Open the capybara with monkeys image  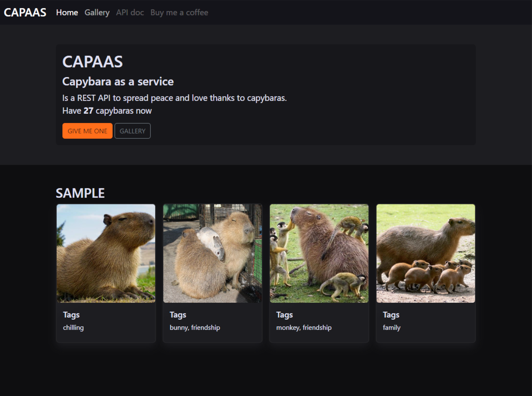[319, 253]
